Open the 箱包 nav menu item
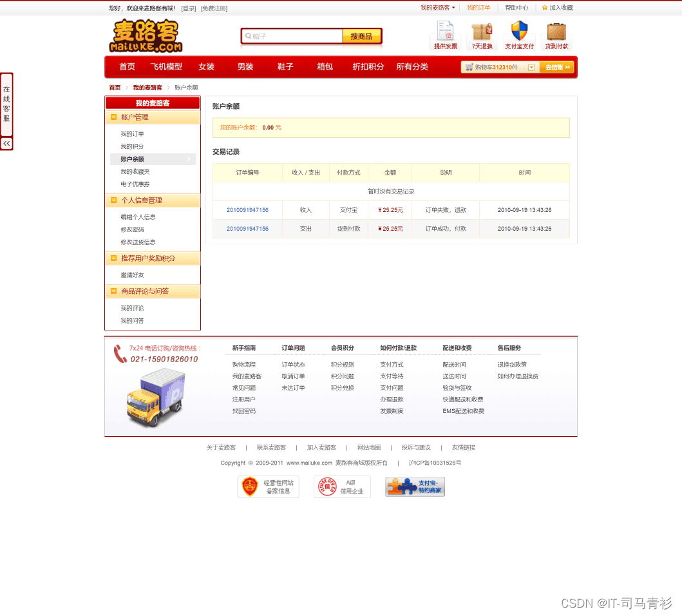Image resolution: width=682 pixels, height=616 pixels. pos(325,66)
